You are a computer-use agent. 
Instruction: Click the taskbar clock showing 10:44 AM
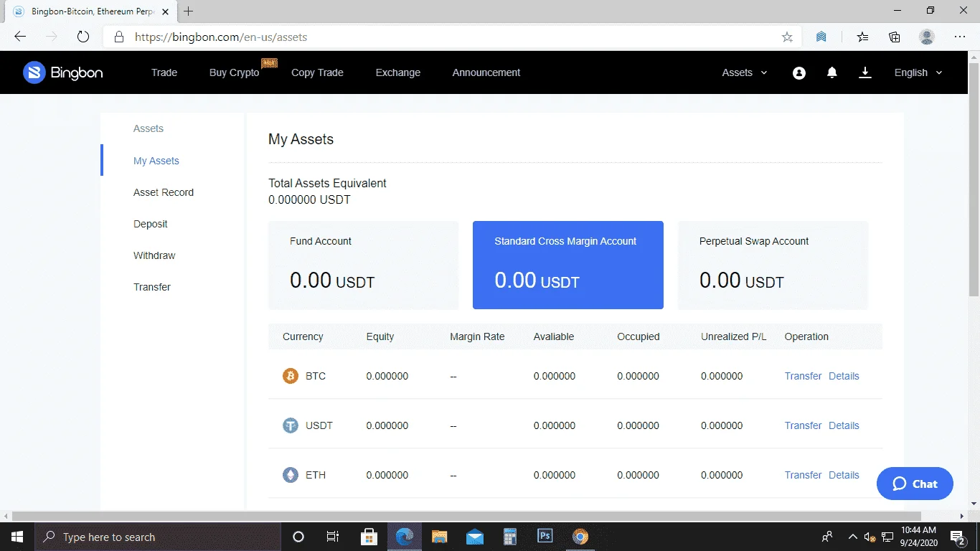[919, 537]
